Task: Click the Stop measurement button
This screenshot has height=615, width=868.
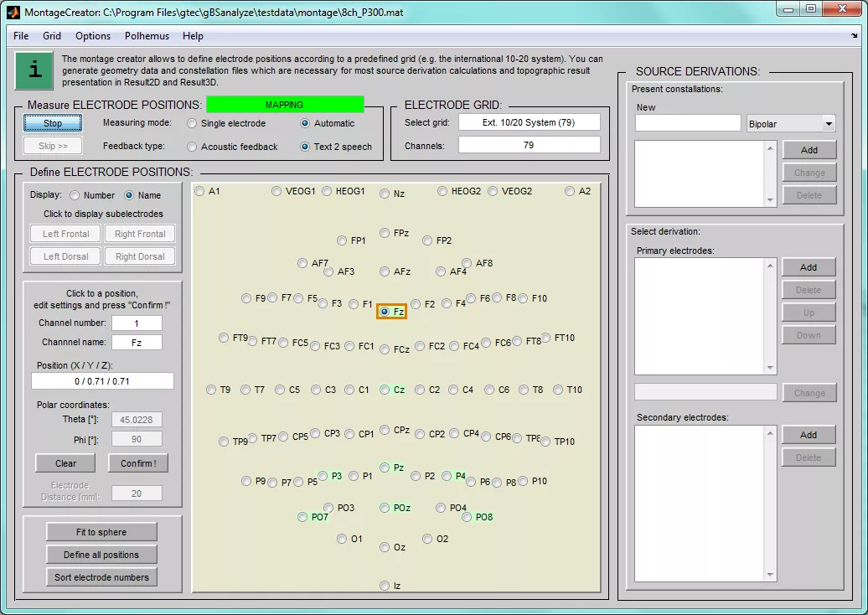Action: pyautogui.click(x=52, y=123)
